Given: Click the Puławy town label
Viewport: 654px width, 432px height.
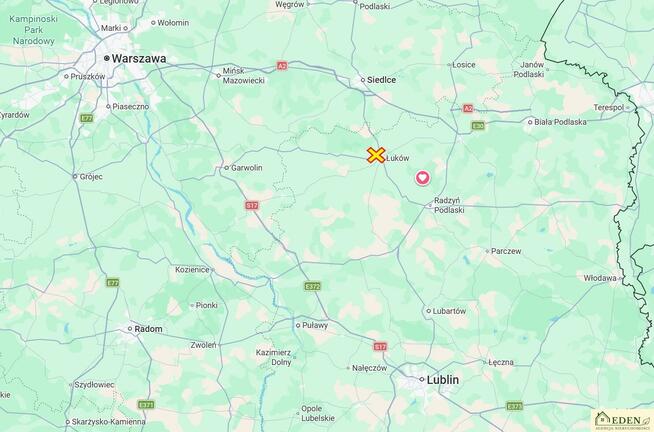Looking at the screenshot, I should click(315, 325).
